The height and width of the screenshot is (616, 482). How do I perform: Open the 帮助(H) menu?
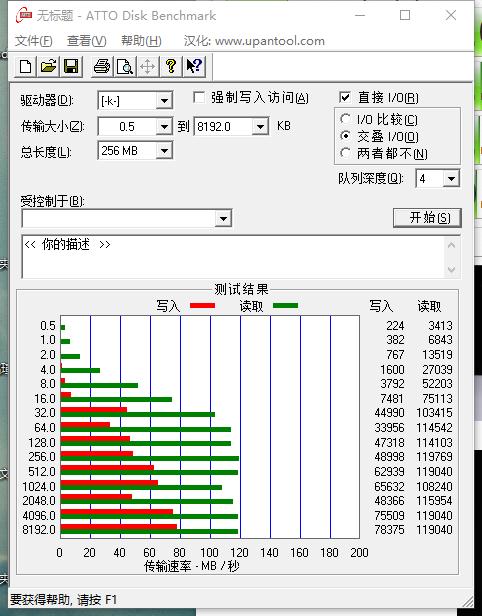point(141,41)
